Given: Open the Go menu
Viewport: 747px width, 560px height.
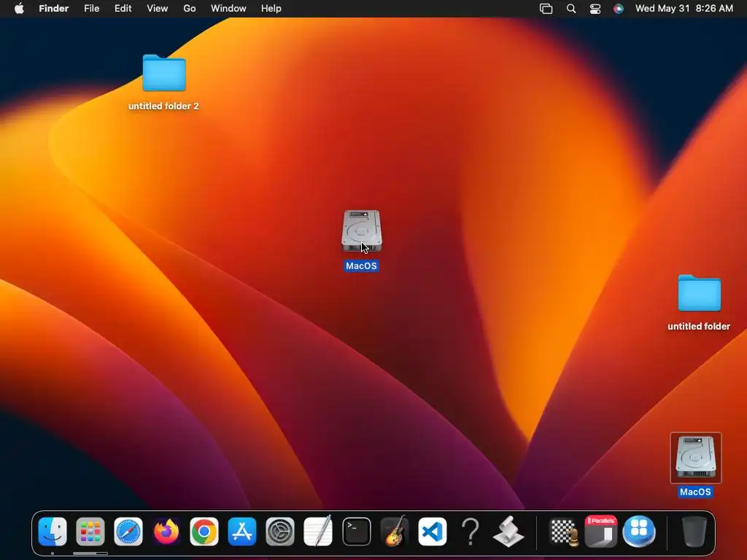Looking at the screenshot, I should click(190, 9).
